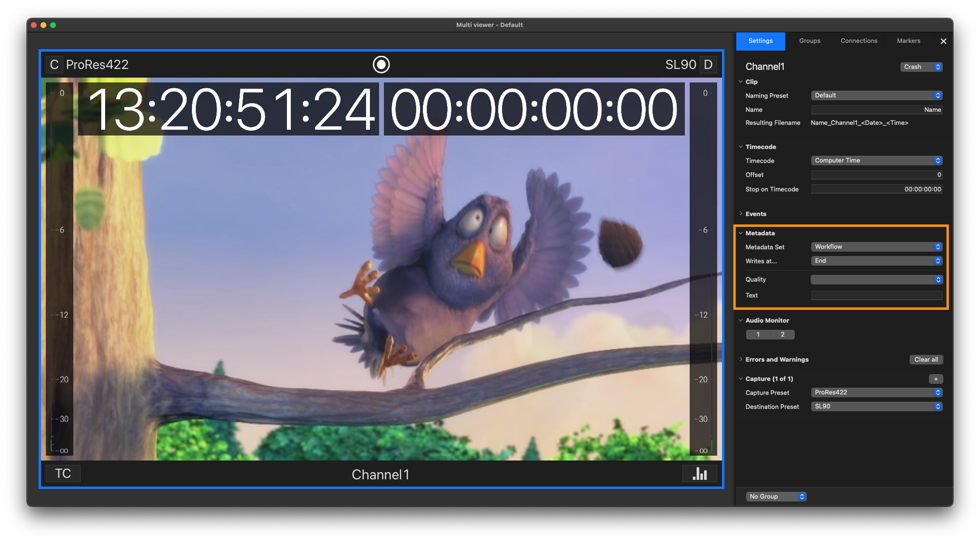
Task: Open the Connections tab
Action: coord(859,41)
